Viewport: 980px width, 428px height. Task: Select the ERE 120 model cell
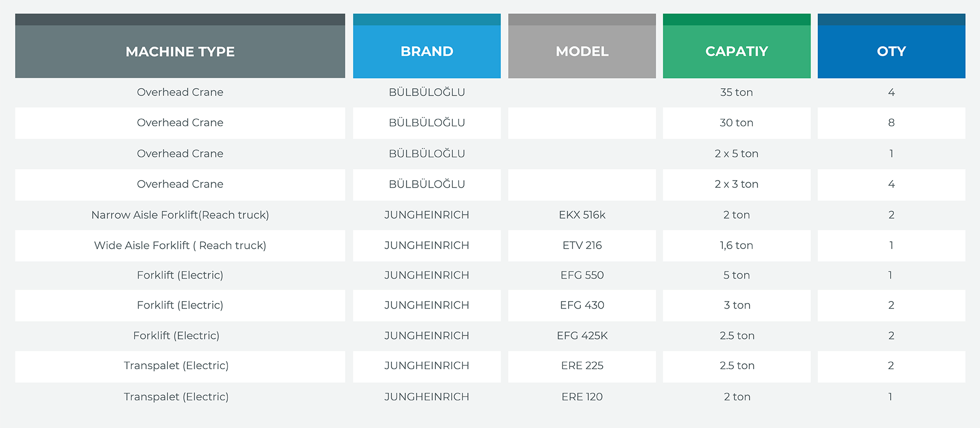582,397
